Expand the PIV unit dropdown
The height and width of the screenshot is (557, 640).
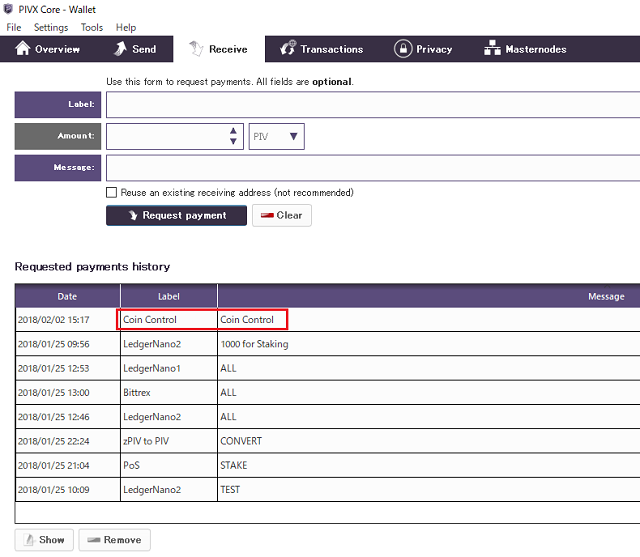pos(276,136)
